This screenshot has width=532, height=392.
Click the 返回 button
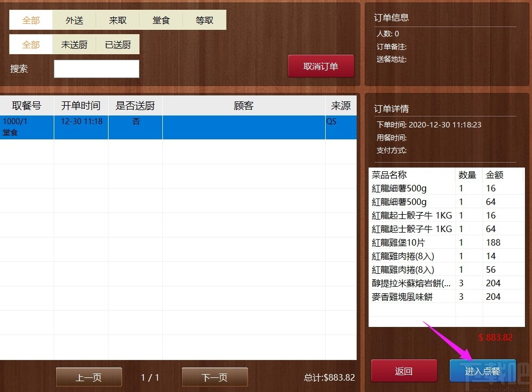pyautogui.click(x=404, y=371)
